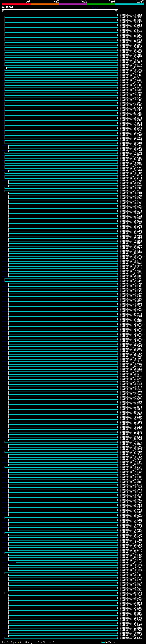Open hit UniRef100_Q5R931
Image resolution: width=146 pixels, height=644 pixels.
[131, 377]
